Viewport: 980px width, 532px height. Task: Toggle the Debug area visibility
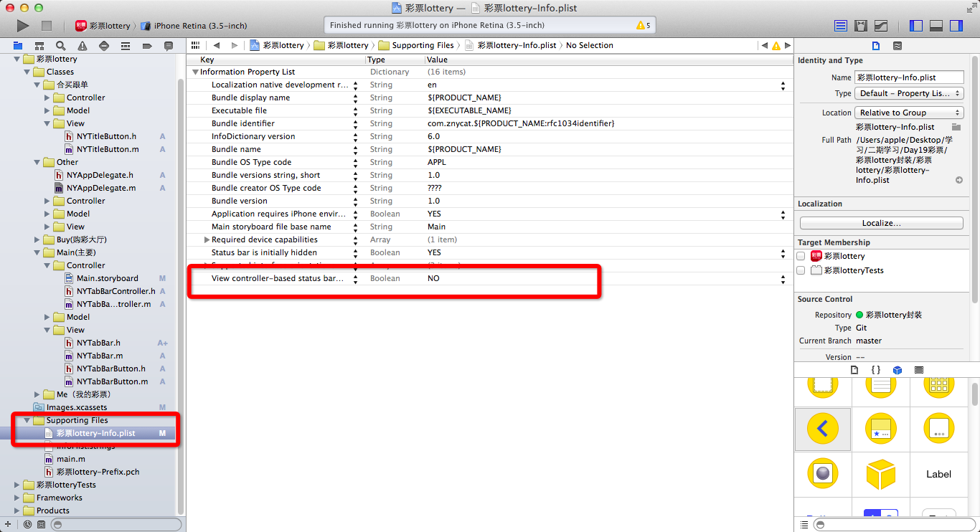(936, 26)
